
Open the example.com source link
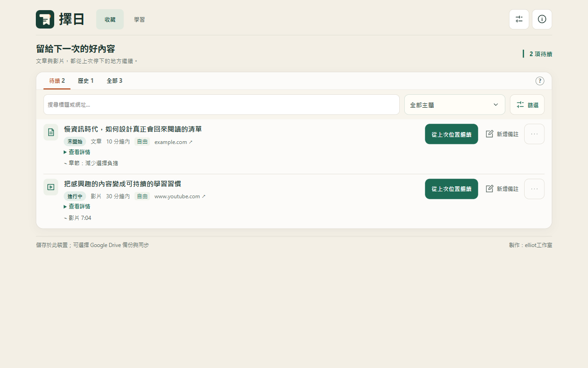(x=173, y=142)
